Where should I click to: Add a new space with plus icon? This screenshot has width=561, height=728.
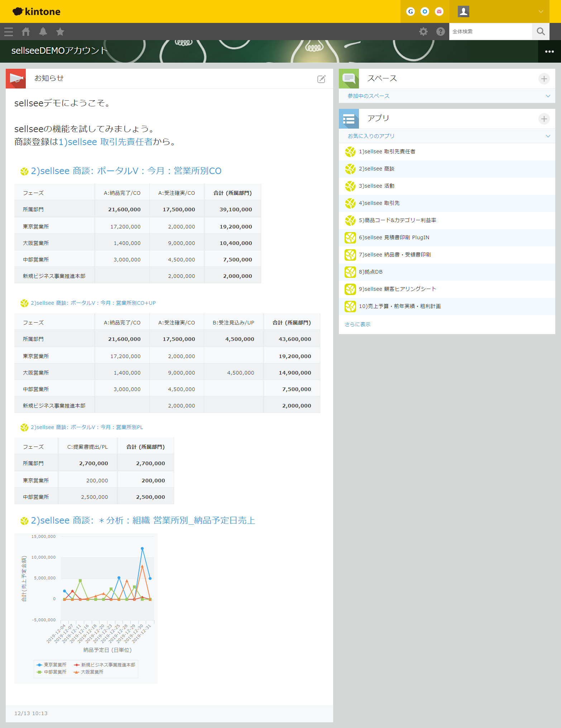544,79
